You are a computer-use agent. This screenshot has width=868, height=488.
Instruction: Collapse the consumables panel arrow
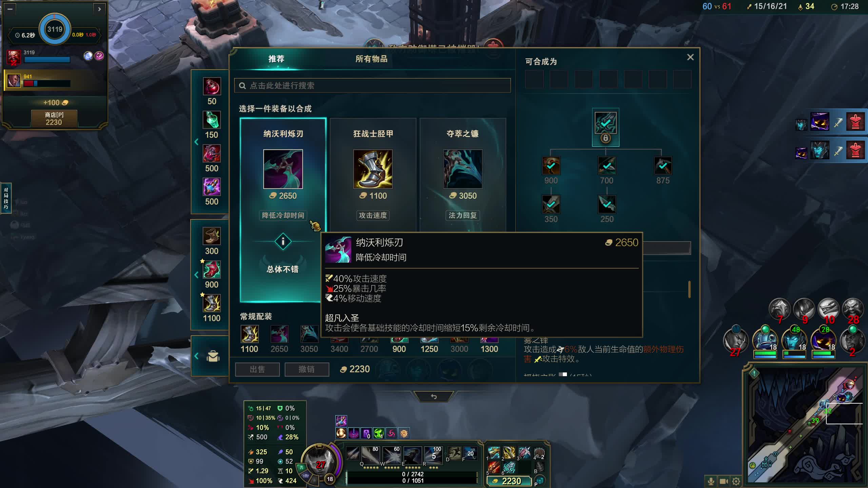click(196, 142)
